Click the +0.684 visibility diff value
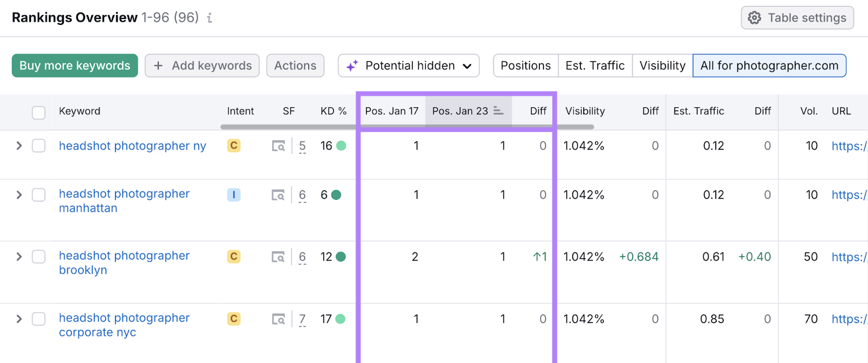Screen dimensions: 868x363 click(x=639, y=257)
